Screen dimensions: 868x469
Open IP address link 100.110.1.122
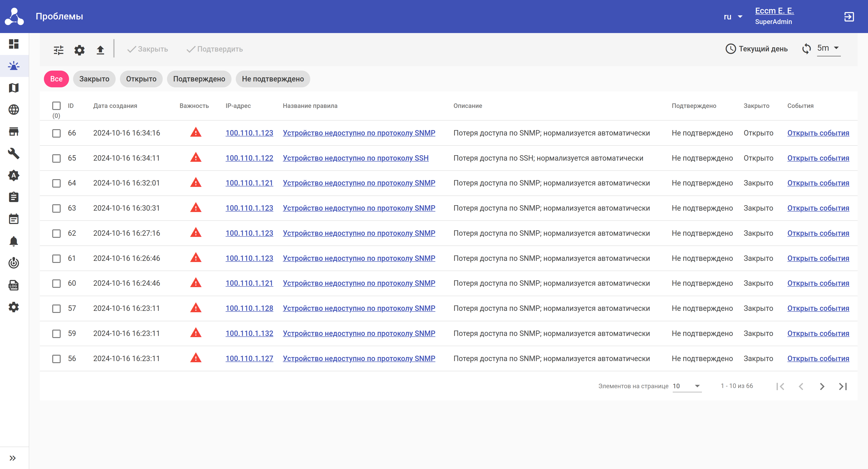point(249,158)
